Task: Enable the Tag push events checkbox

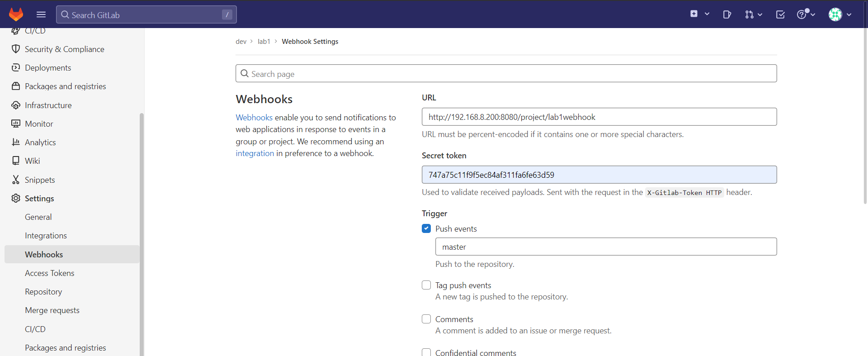Action: click(426, 285)
